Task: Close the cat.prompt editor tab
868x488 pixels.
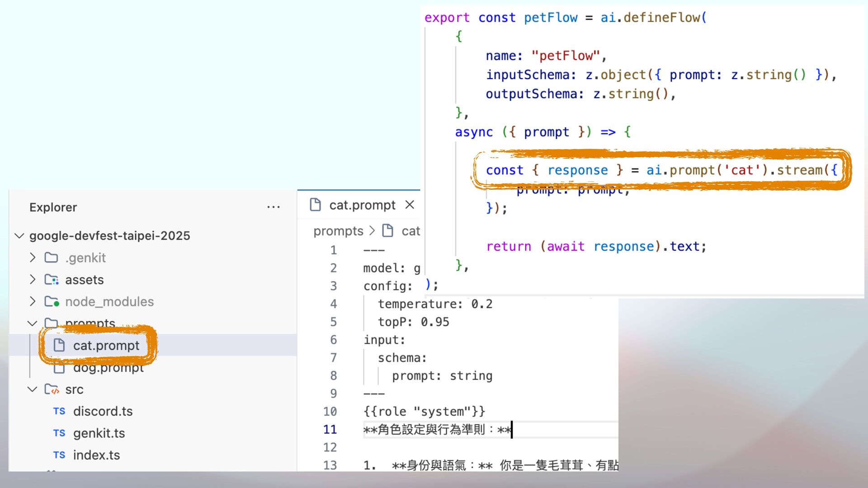Action: click(410, 205)
